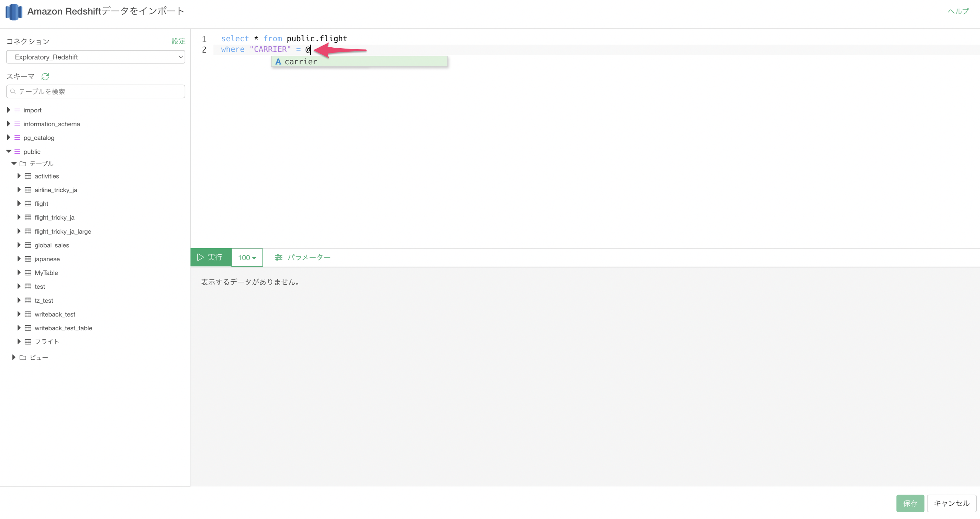
Task: Expand the global_sales table columns
Action: point(19,245)
